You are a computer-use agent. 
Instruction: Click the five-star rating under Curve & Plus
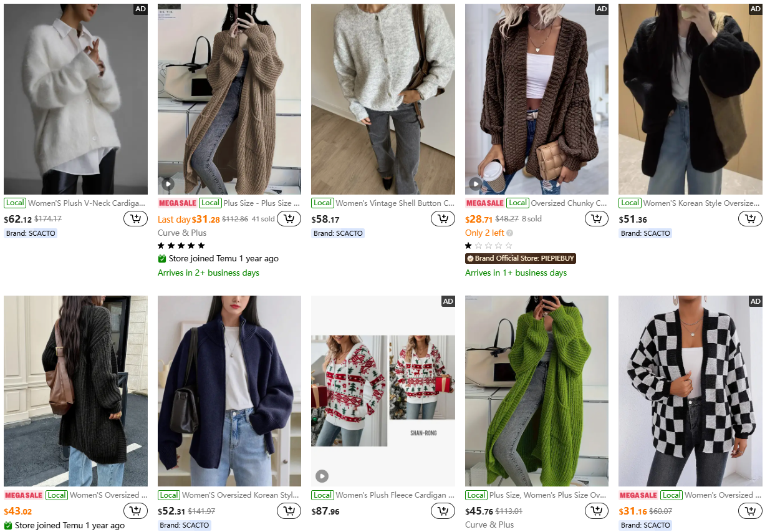[x=181, y=246]
